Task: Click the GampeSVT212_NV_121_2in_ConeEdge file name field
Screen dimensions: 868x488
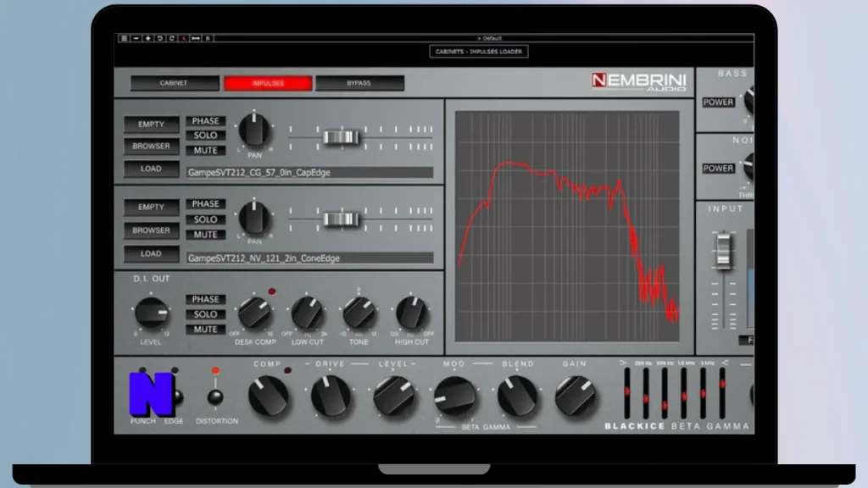Action: click(309, 258)
